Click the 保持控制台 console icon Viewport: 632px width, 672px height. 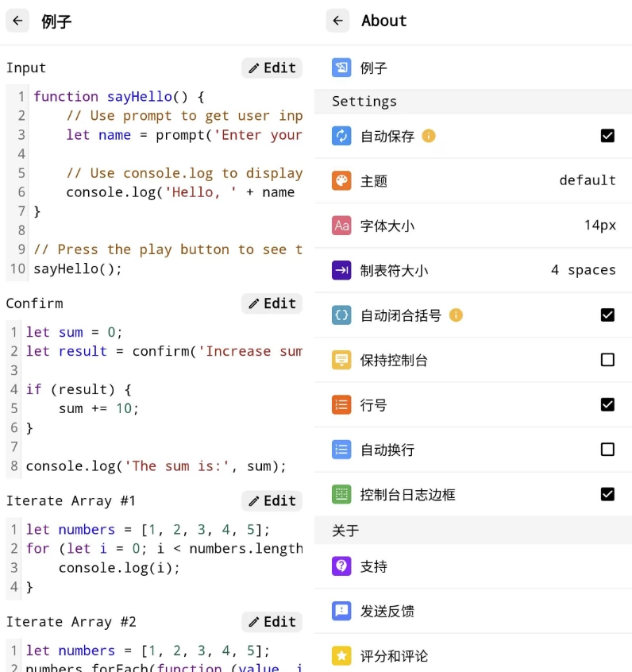coord(342,360)
